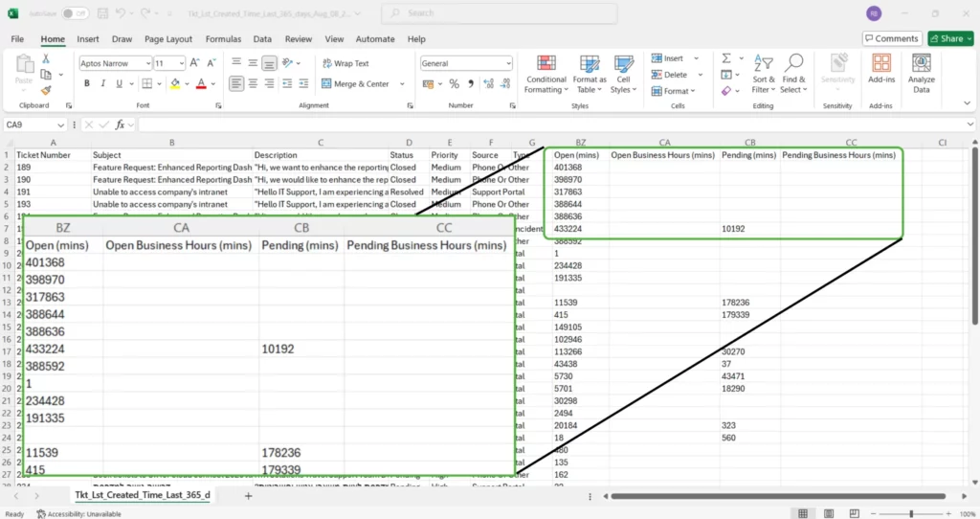This screenshot has width=980, height=519.
Task: Click the Search box in title bar
Action: pos(500,13)
